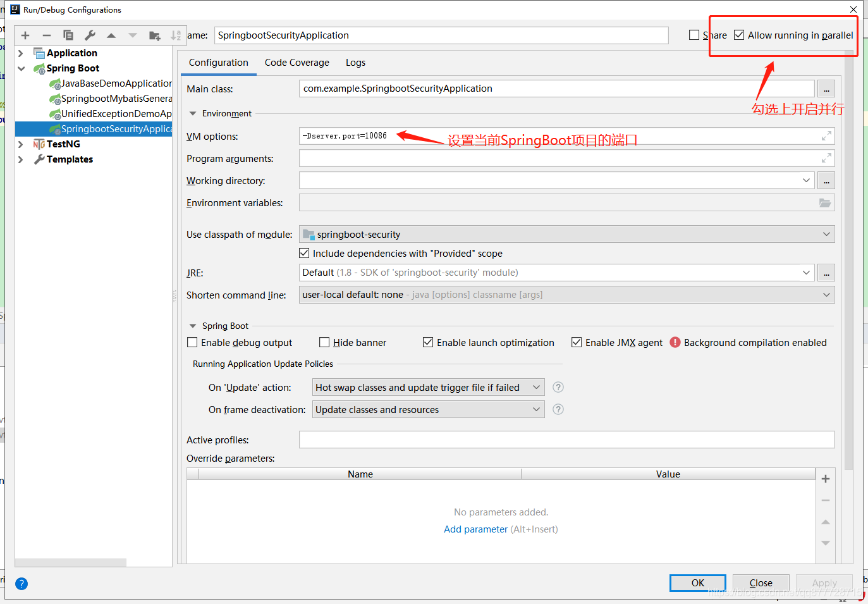The height and width of the screenshot is (604, 868).
Task: Toggle Allow running in parallel
Action: coord(739,35)
